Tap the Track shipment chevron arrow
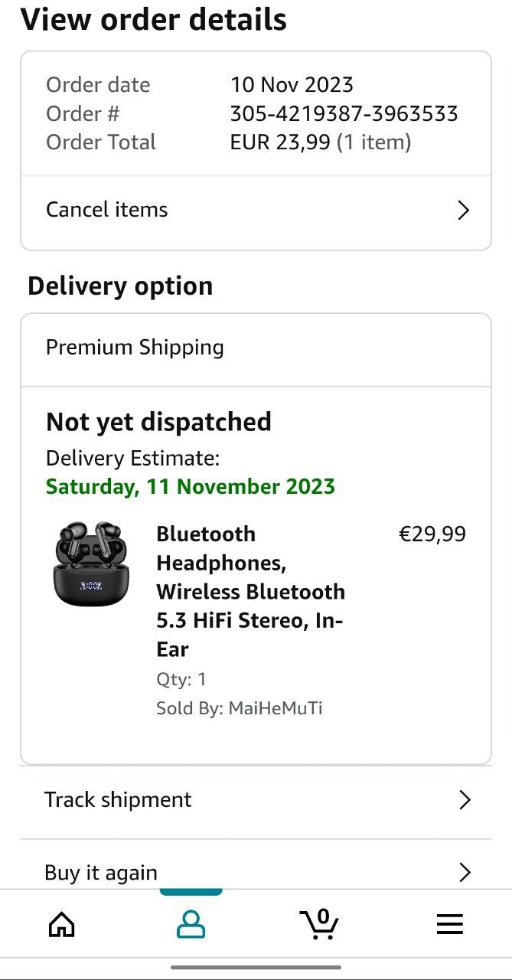The width and height of the screenshot is (512, 980). (464, 800)
